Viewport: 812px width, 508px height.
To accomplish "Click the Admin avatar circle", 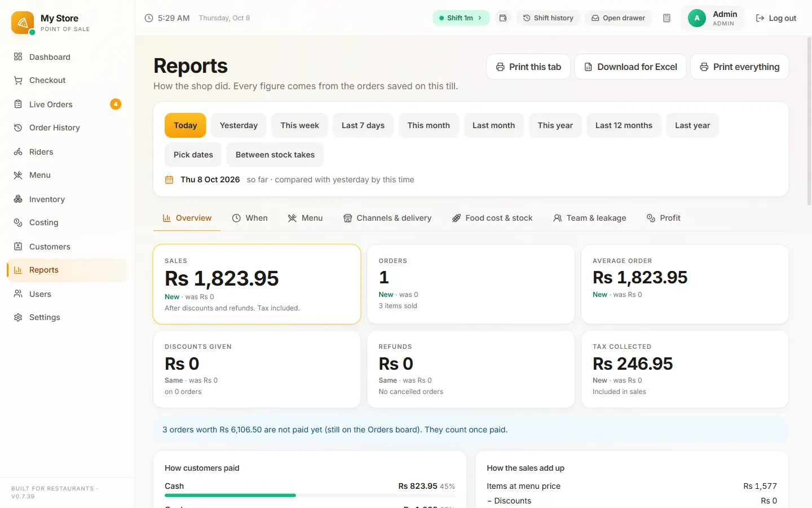I will pos(697,18).
